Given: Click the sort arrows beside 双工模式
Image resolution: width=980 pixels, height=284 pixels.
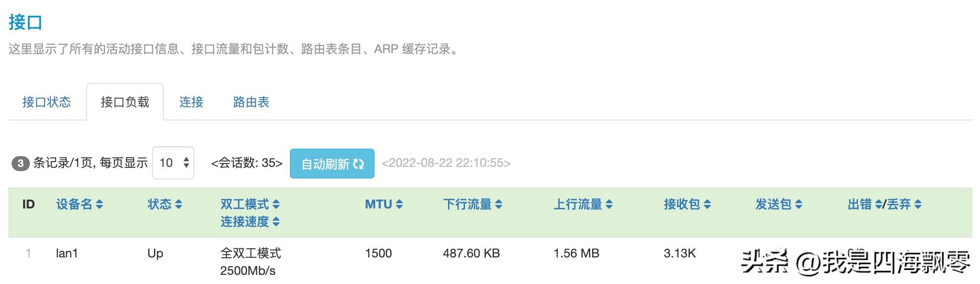Looking at the screenshot, I should (x=276, y=204).
